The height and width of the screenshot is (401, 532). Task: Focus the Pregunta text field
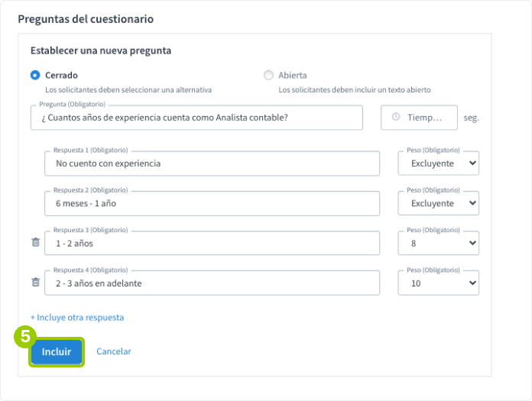tap(196, 118)
